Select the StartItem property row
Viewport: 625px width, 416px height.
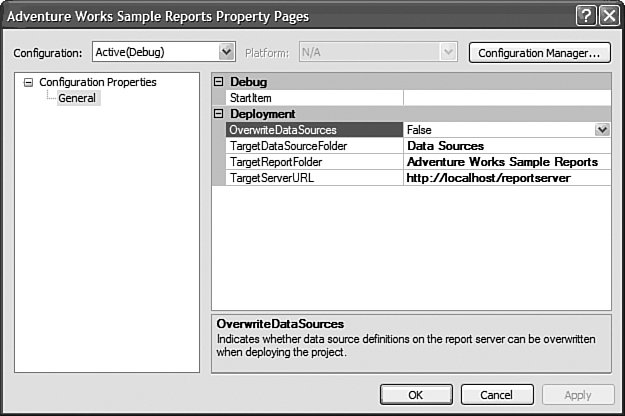pyautogui.click(x=314, y=98)
